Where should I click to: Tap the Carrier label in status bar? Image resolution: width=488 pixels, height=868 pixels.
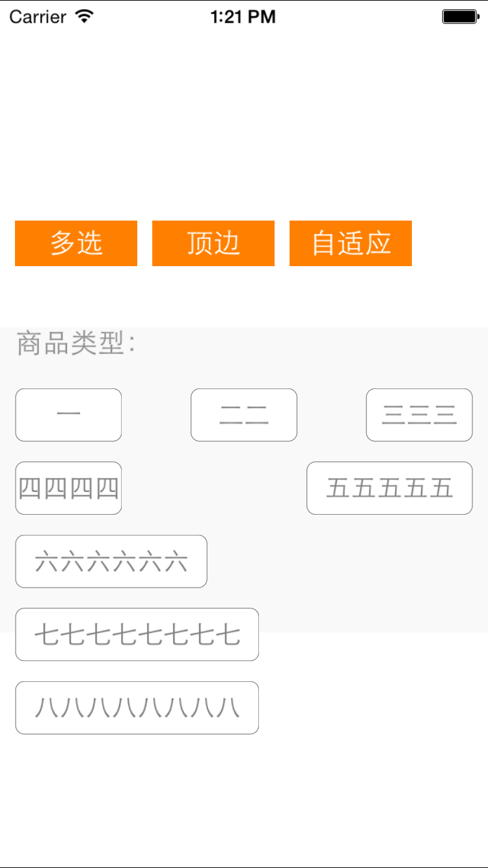click(x=38, y=17)
